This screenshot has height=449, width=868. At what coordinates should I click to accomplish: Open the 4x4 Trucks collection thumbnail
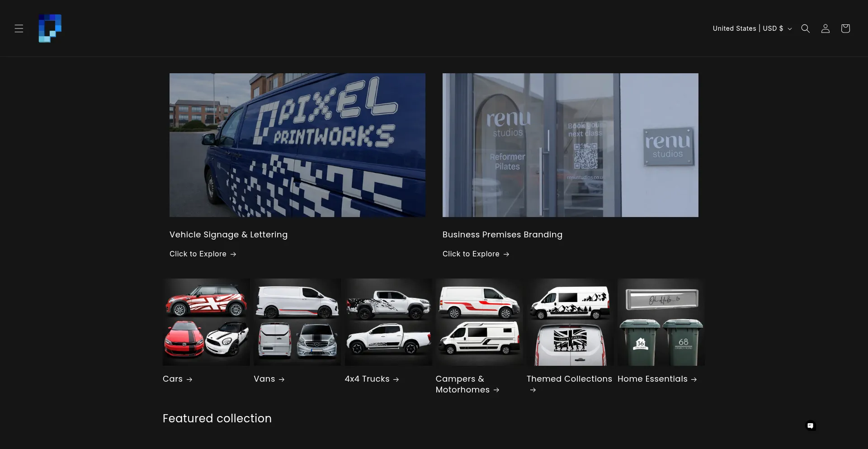click(388, 322)
